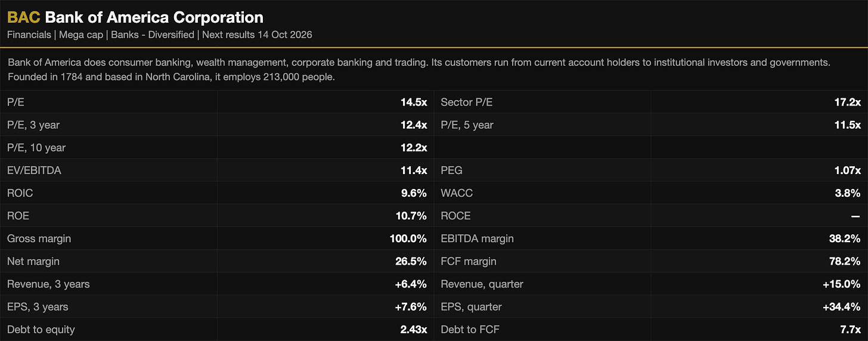Image resolution: width=868 pixels, height=341 pixels.
Task: Select the Debt to equity value 2.43x
Action: 413,329
